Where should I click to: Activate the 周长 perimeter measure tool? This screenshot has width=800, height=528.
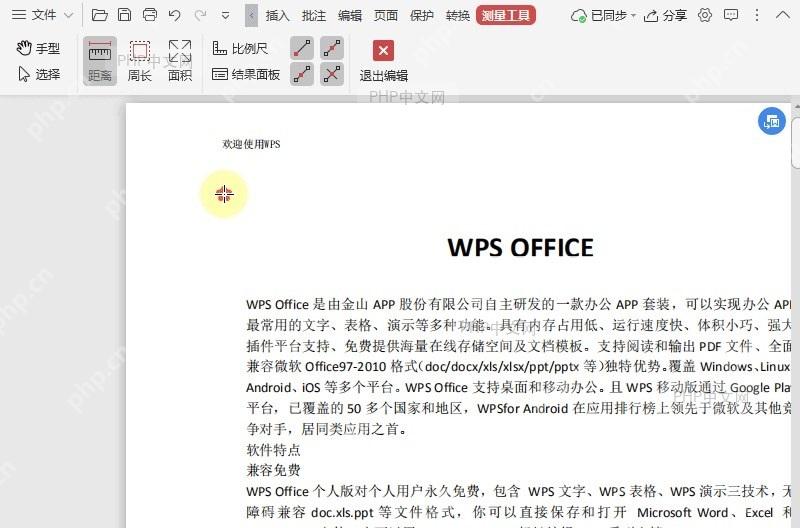coord(139,61)
